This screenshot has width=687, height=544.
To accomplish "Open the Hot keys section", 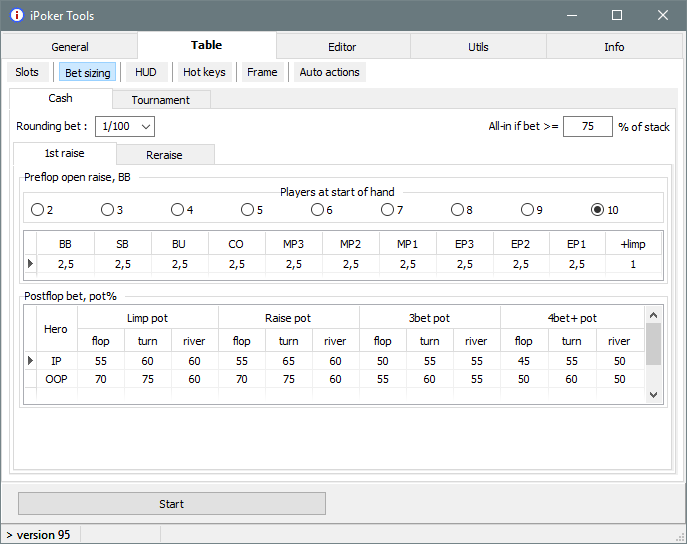I will coord(204,72).
